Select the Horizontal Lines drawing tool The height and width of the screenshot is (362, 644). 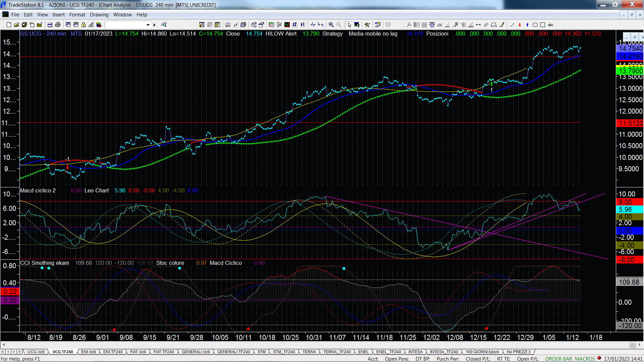pos(424,24)
